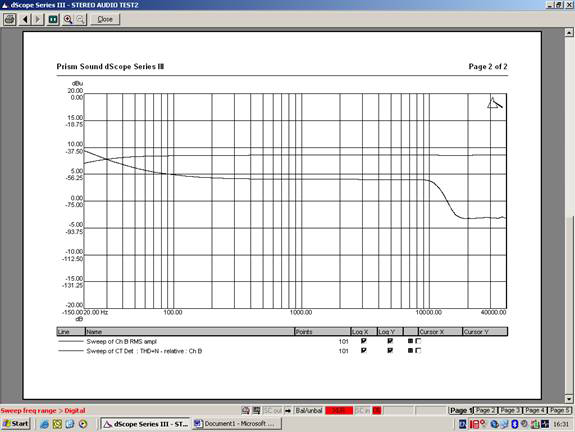
Task: Click the Zoom out magnifier icon
Action: pyautogui.click(x=81, y=19)
